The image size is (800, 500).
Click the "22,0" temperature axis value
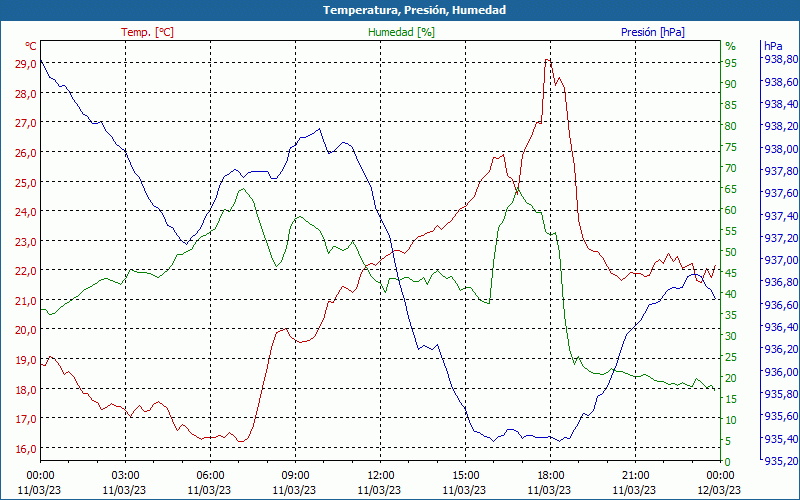tap(28, 271)
